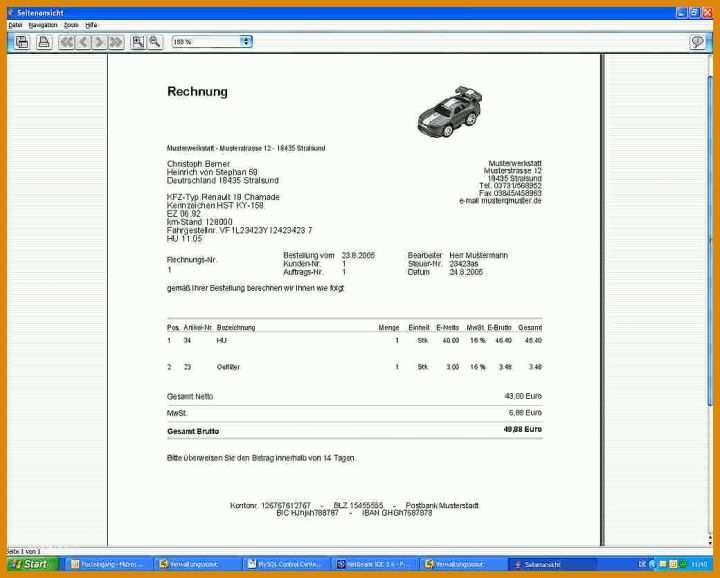720x578 pixels.
Task: Click the printer icon to print
Action: coord(44,42)
